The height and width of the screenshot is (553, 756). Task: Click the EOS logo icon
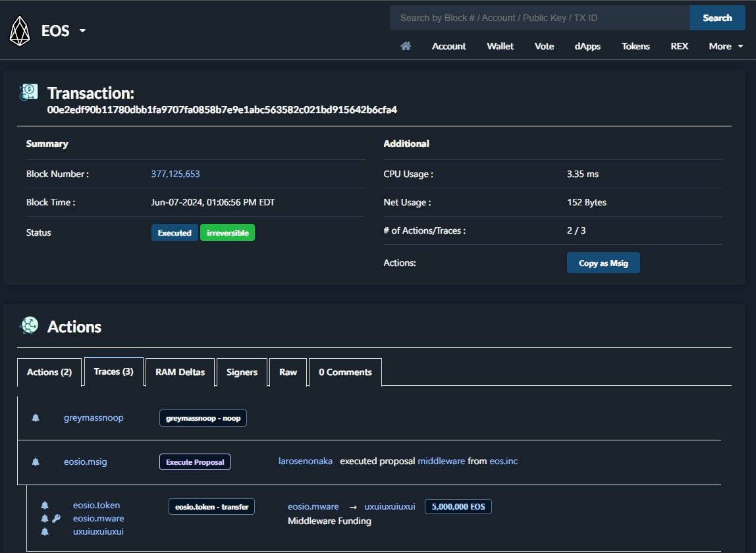20,31
